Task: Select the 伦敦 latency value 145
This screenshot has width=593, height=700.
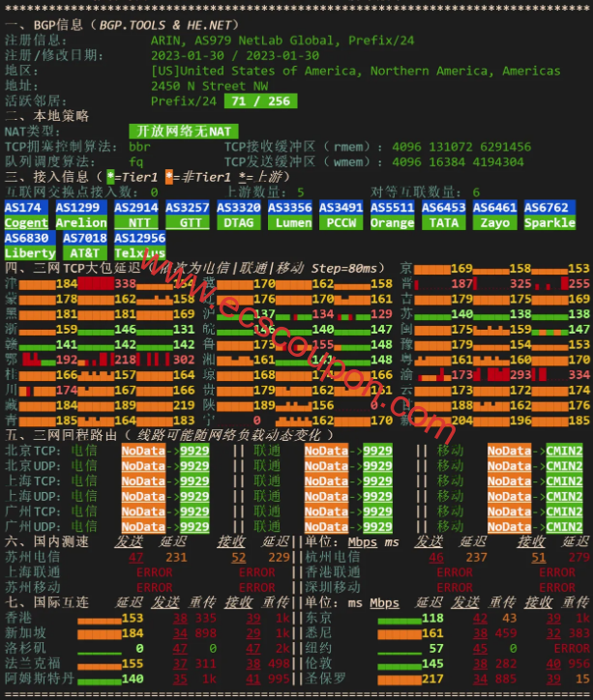Action: (432, 664)
